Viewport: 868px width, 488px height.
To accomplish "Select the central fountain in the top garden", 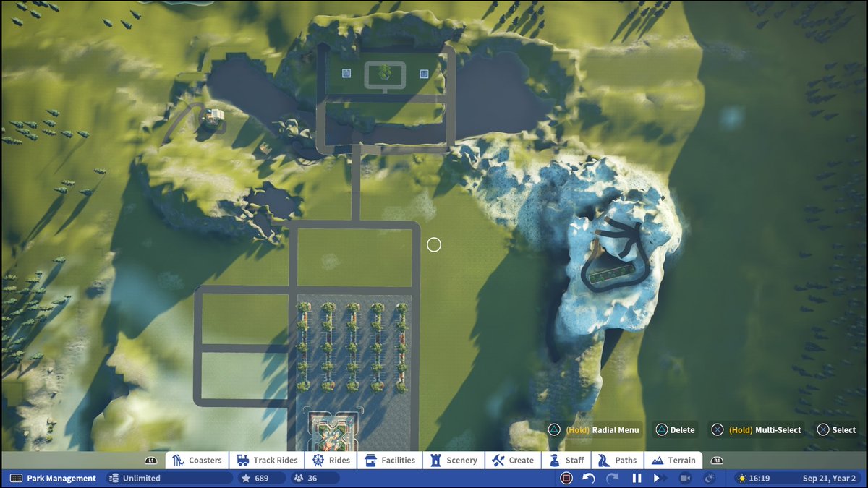I will point(386,72).
